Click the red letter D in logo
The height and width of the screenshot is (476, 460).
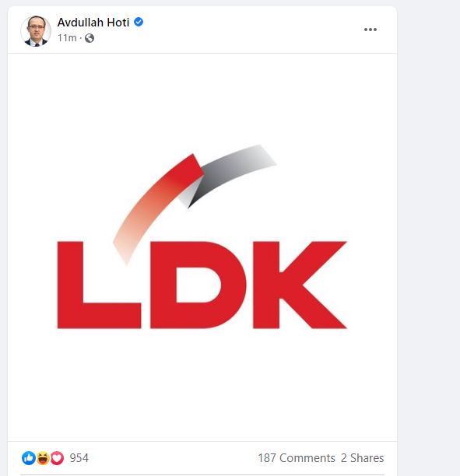tap(198, 285)
